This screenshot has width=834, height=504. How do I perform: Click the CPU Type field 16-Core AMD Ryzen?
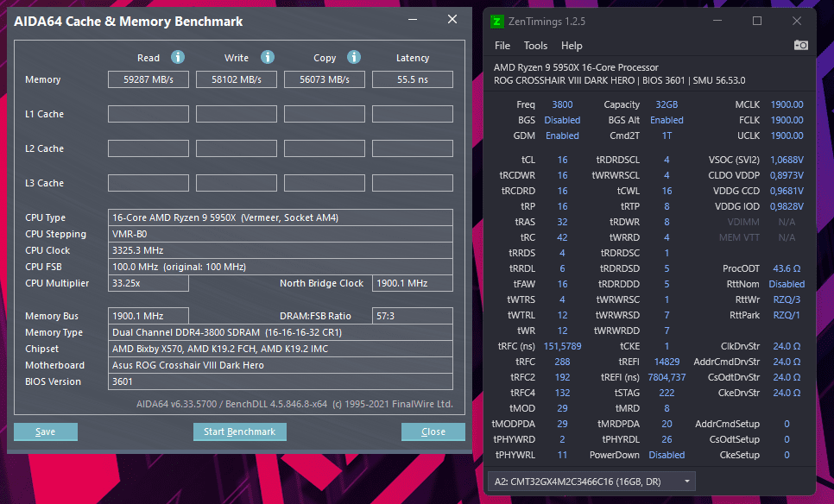coord(281,217)
